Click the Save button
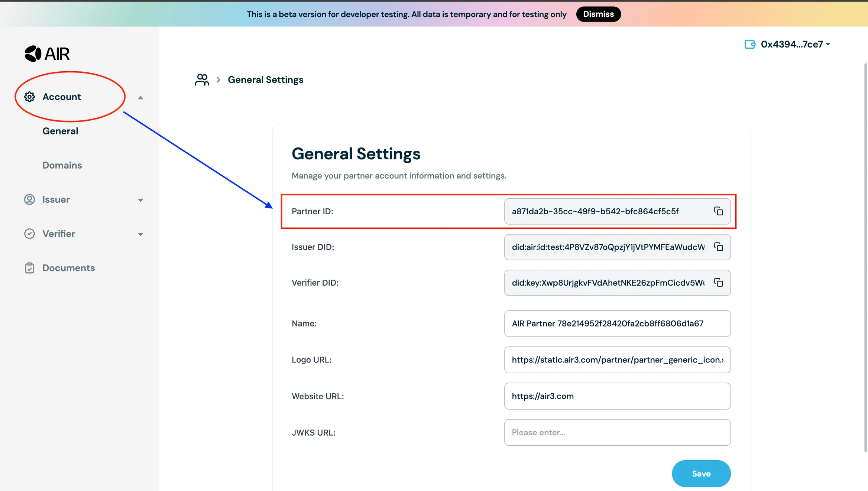This screenshot has height=491, width=868. 701,474
